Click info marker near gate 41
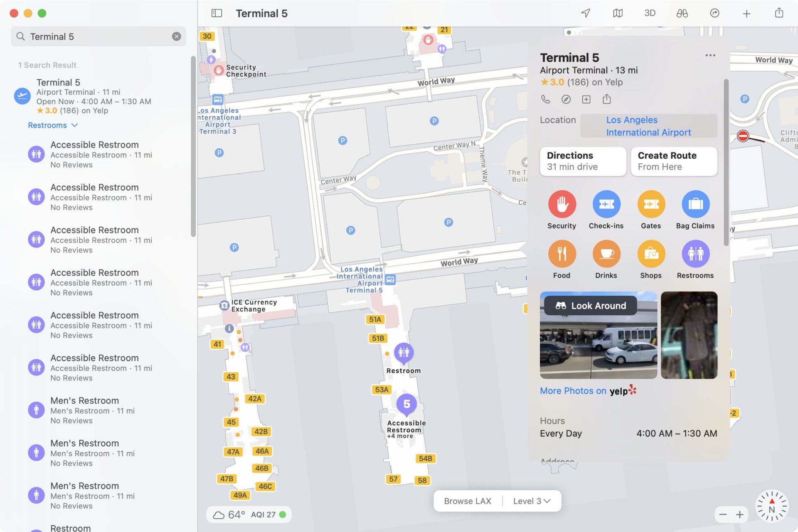Viewport: 798px width, 532px height. coord(229,329)
